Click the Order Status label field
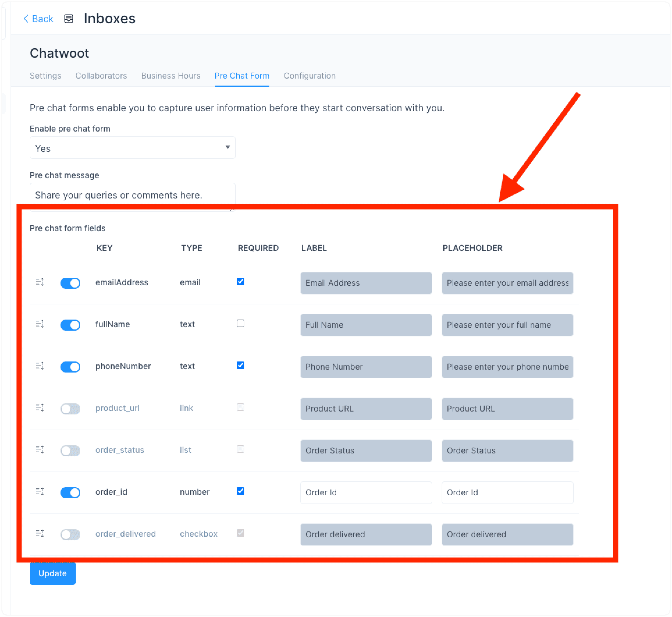 366,451
